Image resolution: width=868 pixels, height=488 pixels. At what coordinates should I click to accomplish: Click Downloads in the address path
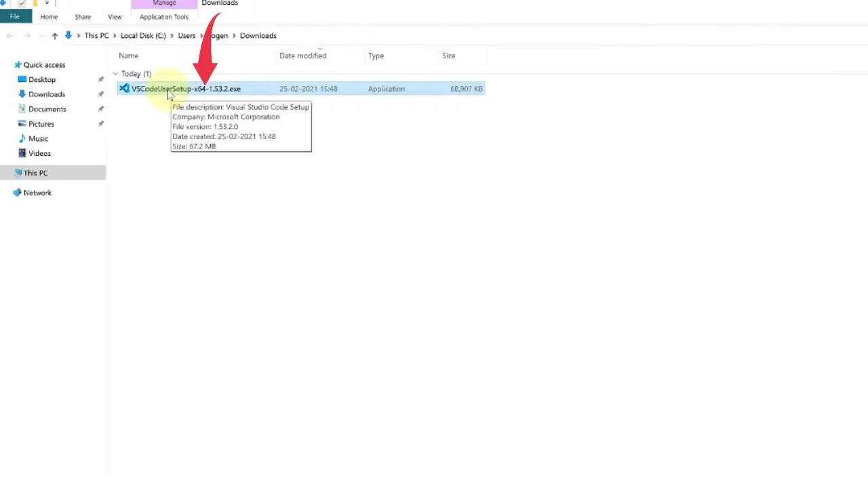(258, 36)
